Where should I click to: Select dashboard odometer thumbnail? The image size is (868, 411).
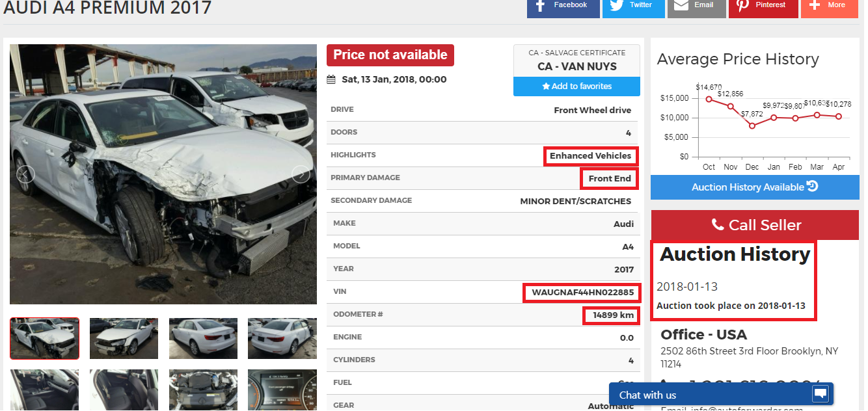(282, 390)
